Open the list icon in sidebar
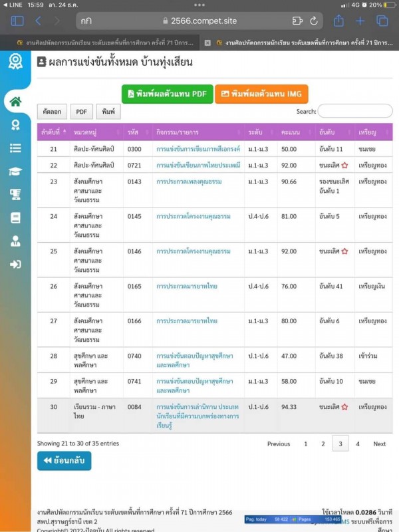The height and width of the screenshot is (532, 399). tap(15, 148)
